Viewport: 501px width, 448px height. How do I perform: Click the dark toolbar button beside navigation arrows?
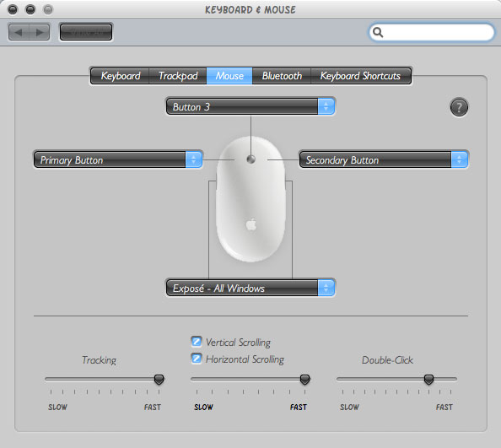tap(86, 32)
